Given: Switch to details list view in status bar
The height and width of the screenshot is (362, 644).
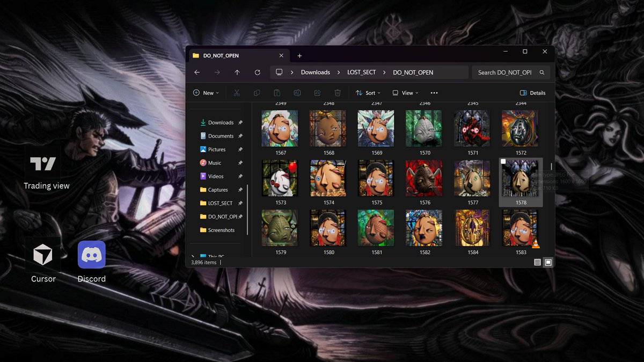Looking at the screenshot, I should (537, 262).
